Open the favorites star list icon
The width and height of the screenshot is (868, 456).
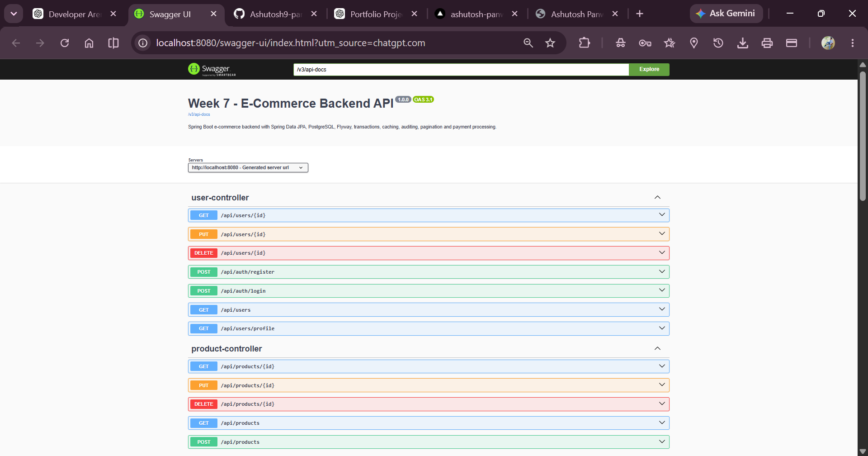coord(670,43)
